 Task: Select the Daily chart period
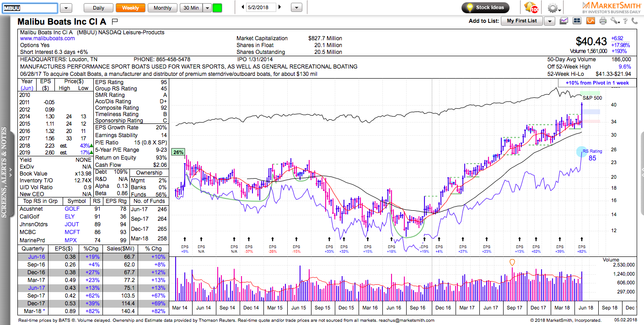(x=98, y=8)
